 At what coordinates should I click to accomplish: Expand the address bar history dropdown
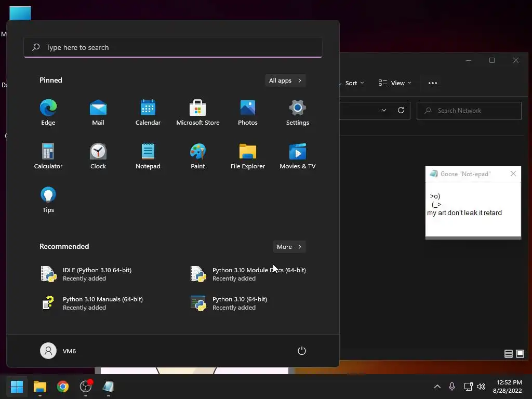click(384, 110)
